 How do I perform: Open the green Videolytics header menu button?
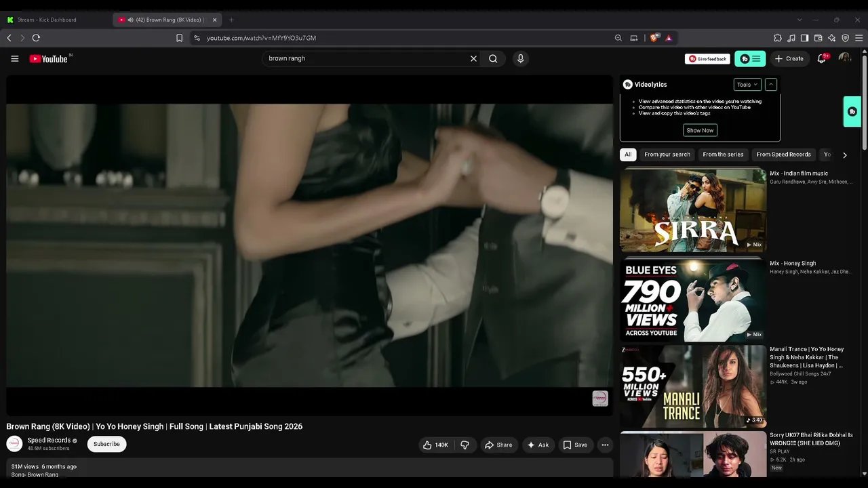click(750, 59)
